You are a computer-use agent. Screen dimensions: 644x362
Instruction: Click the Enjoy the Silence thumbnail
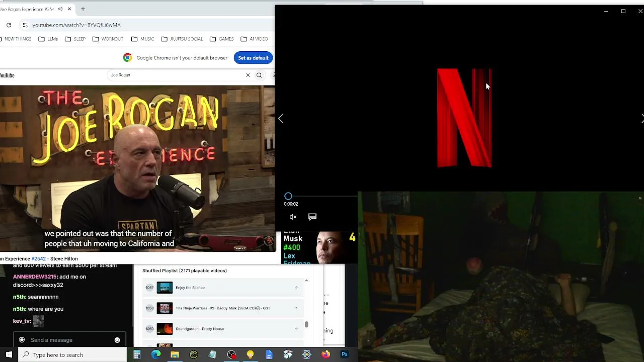pyautogui.click(x=165, y=288)
